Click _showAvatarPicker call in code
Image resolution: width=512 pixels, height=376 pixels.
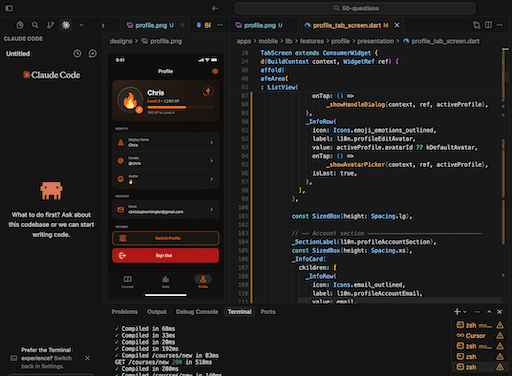point(355,165)
